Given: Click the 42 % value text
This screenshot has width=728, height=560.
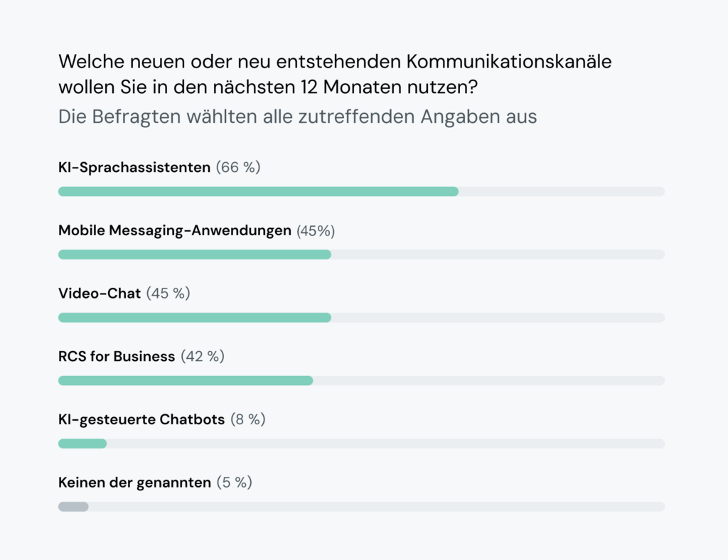Looking at the screenshot, I should click(203, 357).
